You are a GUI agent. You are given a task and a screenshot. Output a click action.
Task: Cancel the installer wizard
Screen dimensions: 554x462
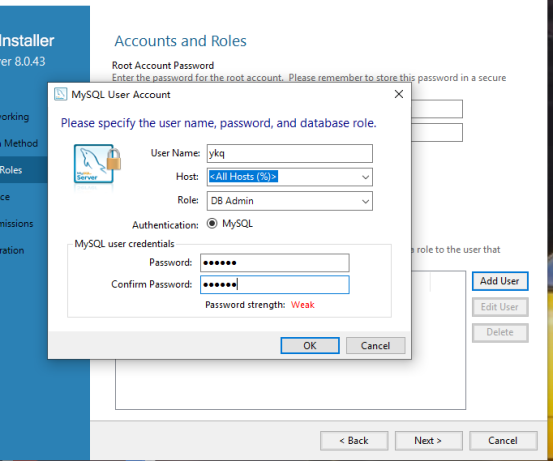[x=503, y=440]
